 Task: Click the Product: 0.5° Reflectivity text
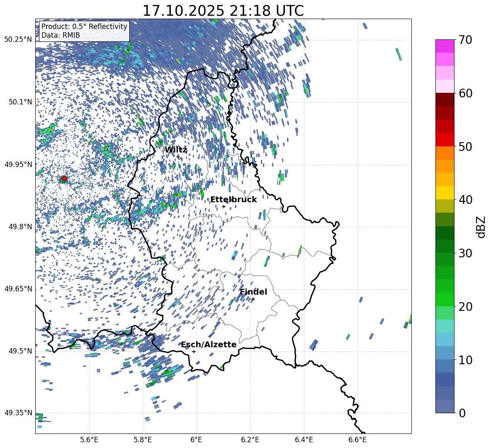84,27
